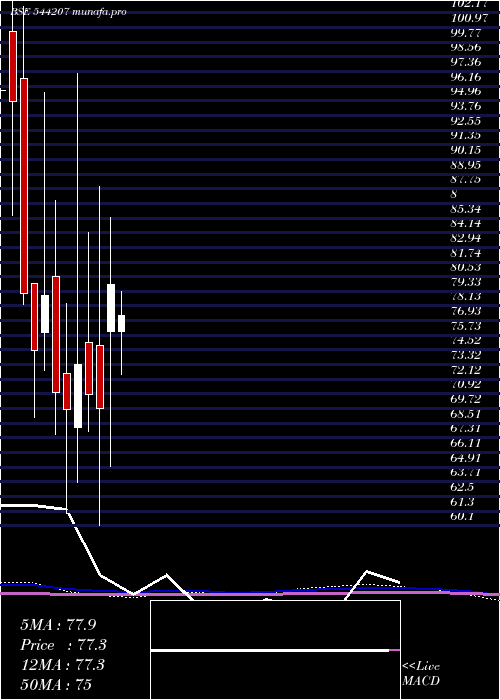
Task: Click the 97.36 price level label
Action: coord(466,62)
